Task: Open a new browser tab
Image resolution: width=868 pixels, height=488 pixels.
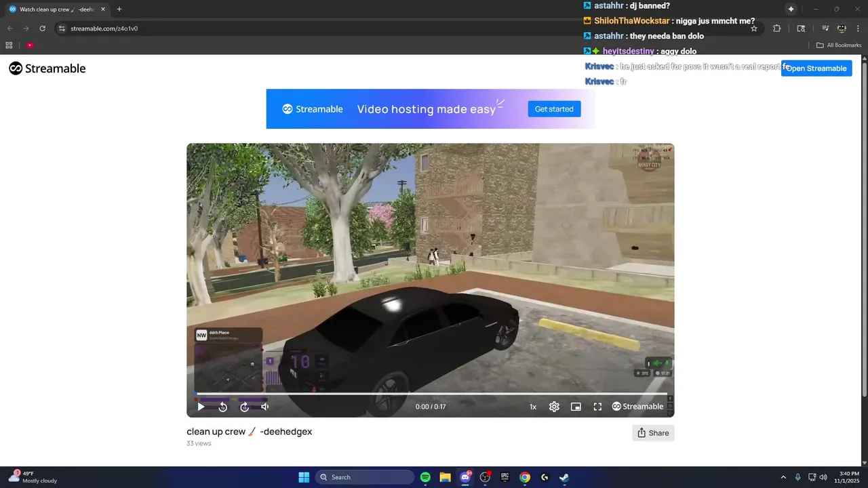Action: pos(119,9)
